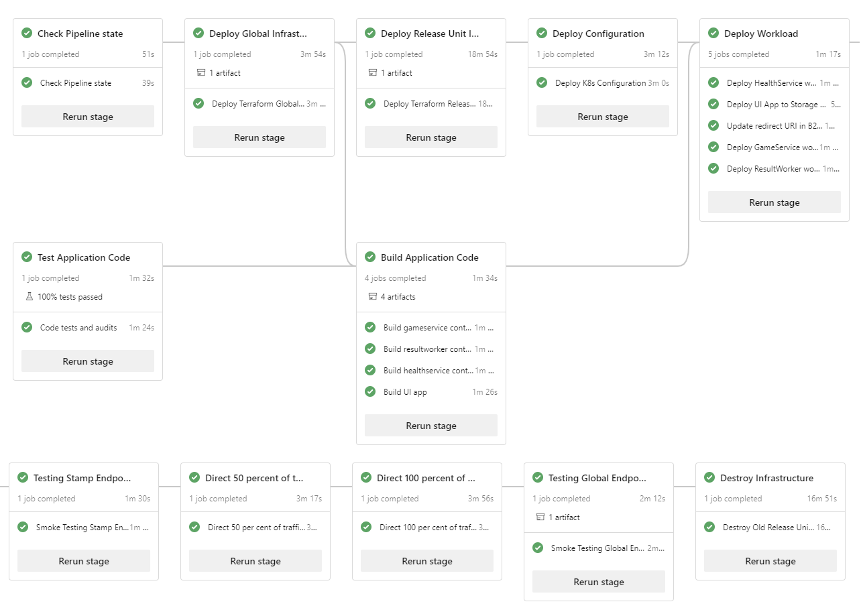Click the green check icon beside Destroy Infrastructure title
Image resolution: width=861 pixels, height=616 pixels.
coord(709,477)
